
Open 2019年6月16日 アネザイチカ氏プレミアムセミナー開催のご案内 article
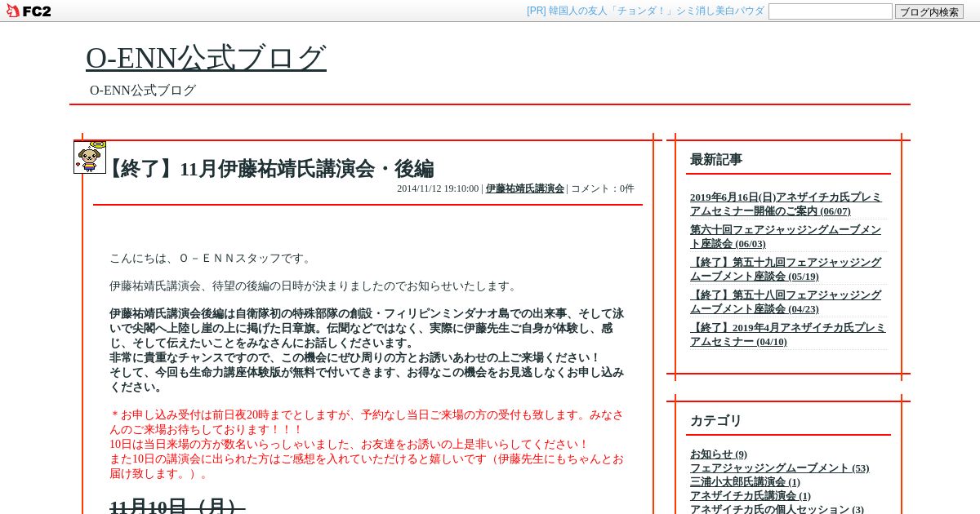point(786,204)
